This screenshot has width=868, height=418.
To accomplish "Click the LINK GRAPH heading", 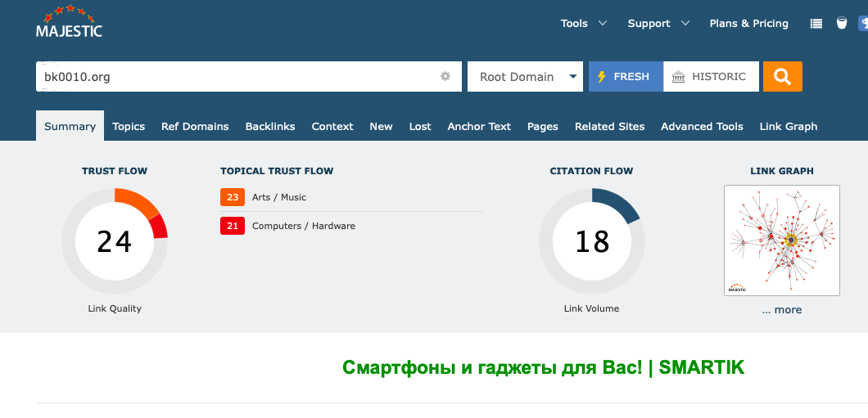I will pyautogui.click(x=782, y=171).
